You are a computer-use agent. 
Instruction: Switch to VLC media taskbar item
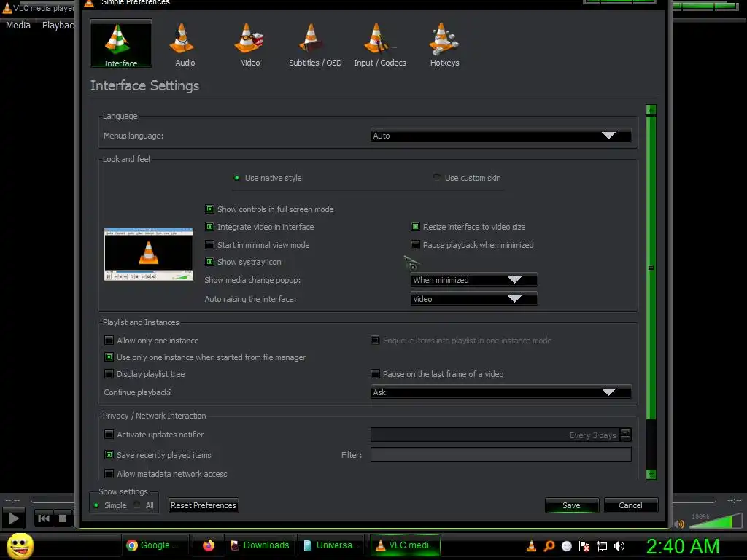(x=406, y=545)
